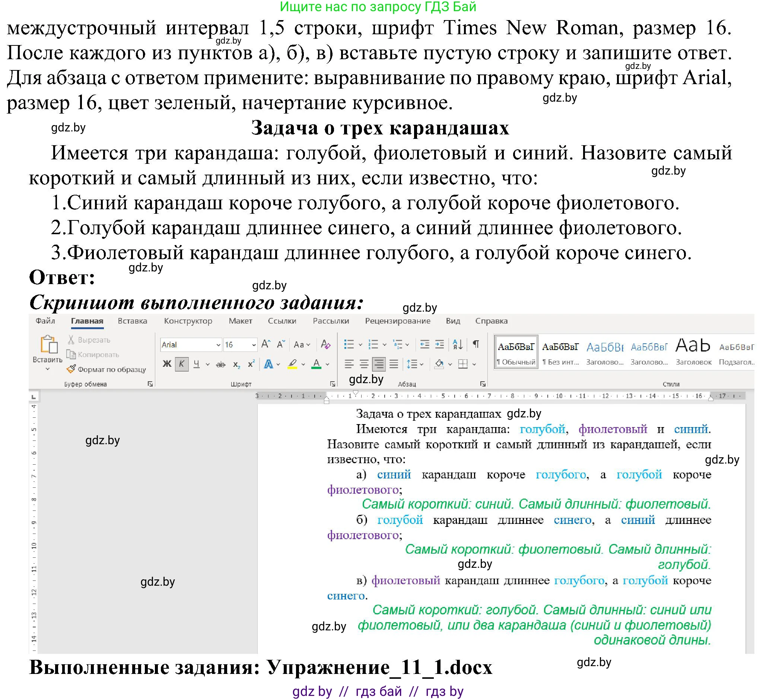The image size is (757, 700).
Task: Switch to the Рецензирование tab
Action: pyautogui.click(x=397, y=321)
